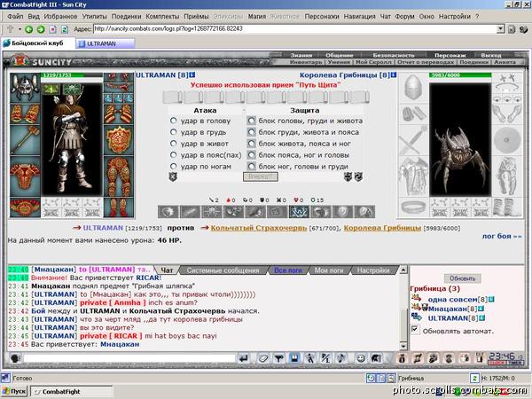Viewport: 532px width, 399px height.
Task: Open the лог боя link
Action: click(502, 236)
